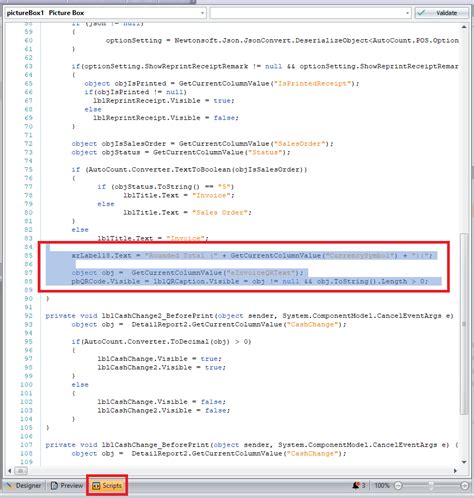Click line number 92 in the gutter
Viewport: 474px width, 498px height.
pyautogui.click(x=28, y=316)
